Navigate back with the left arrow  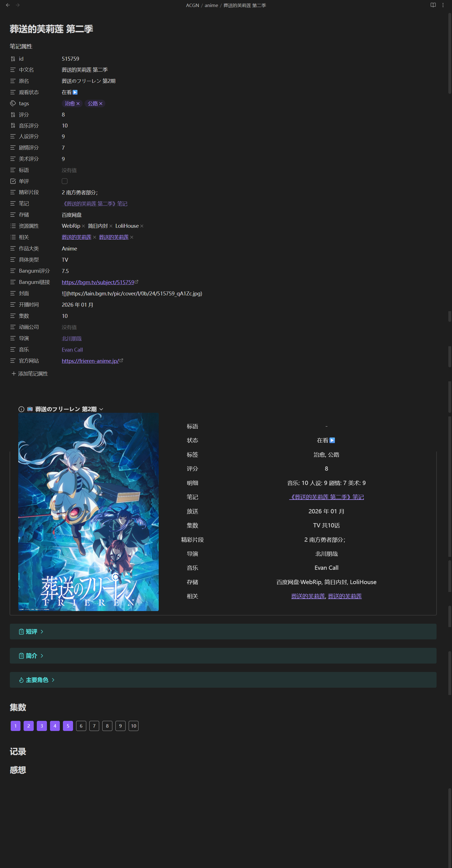8,5
